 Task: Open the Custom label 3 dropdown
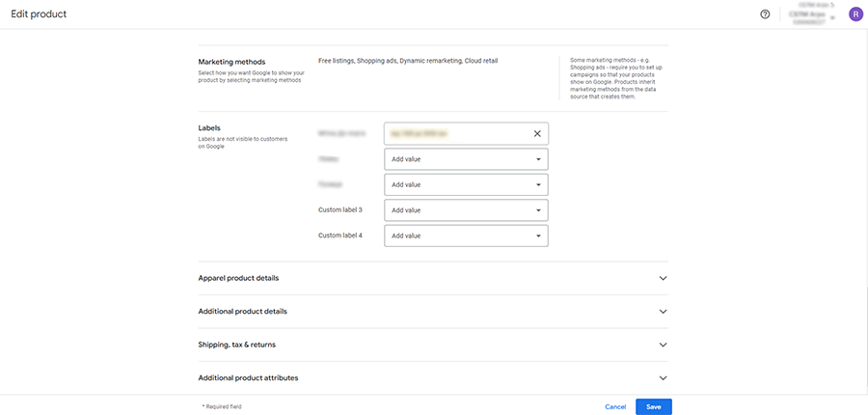[466, 209]
